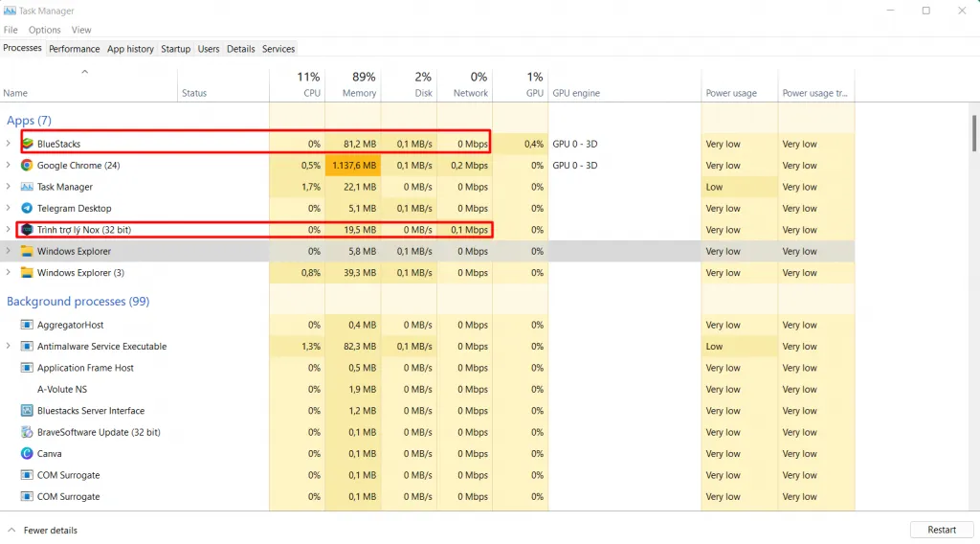980x544 pixels.
Task: Click the Antimalware Service Executable icon
Action: (x=27, y=346)
